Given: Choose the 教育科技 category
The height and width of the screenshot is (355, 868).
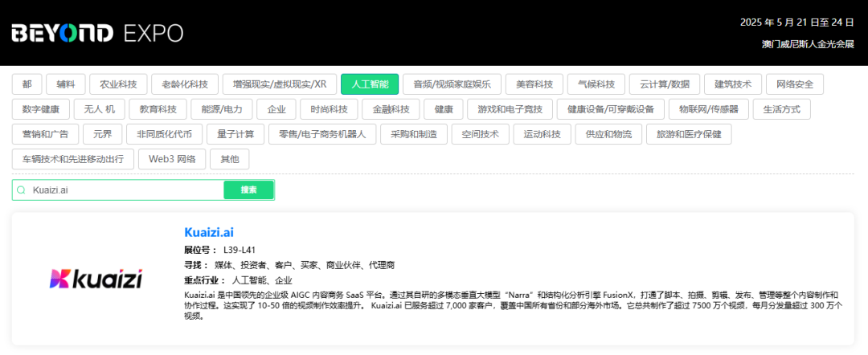Looking at the screenshot, I should [x=158, y=109].
